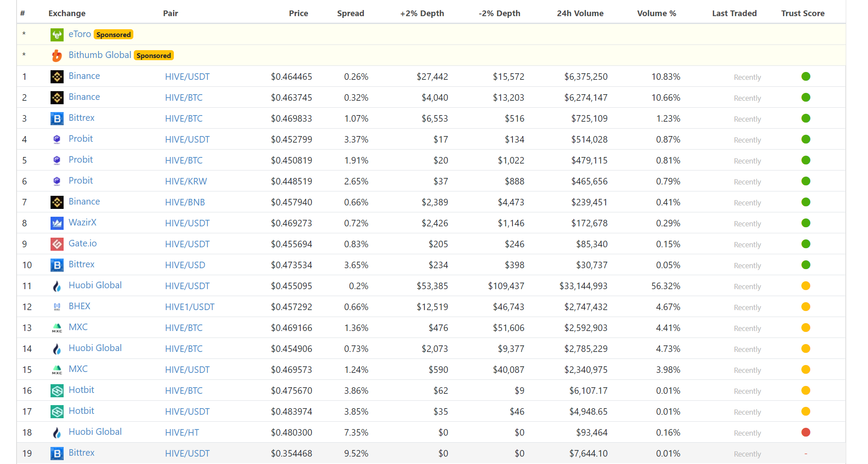Sort table by Exchange column header
Viewport: 868px width, 464px height.
(67, 14)
